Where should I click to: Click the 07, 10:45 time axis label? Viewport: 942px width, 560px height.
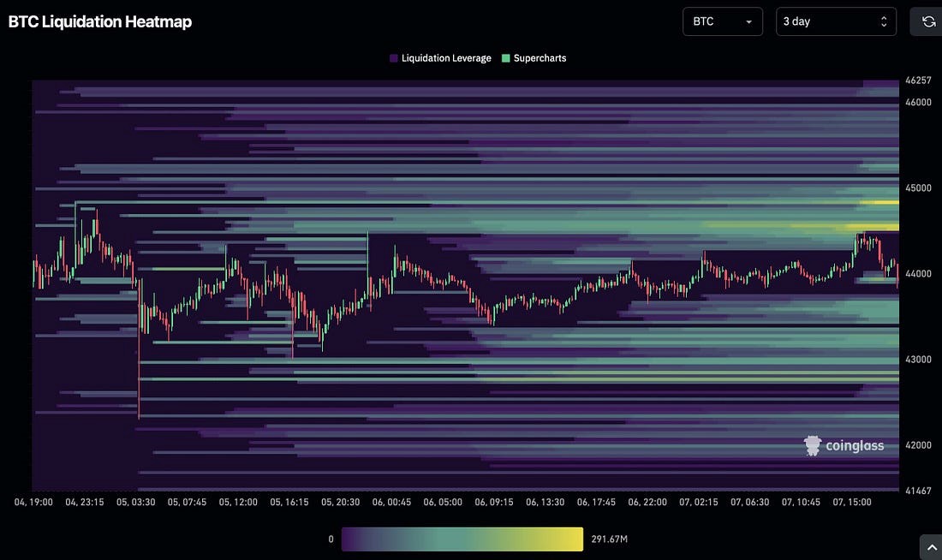click(801, 503)
